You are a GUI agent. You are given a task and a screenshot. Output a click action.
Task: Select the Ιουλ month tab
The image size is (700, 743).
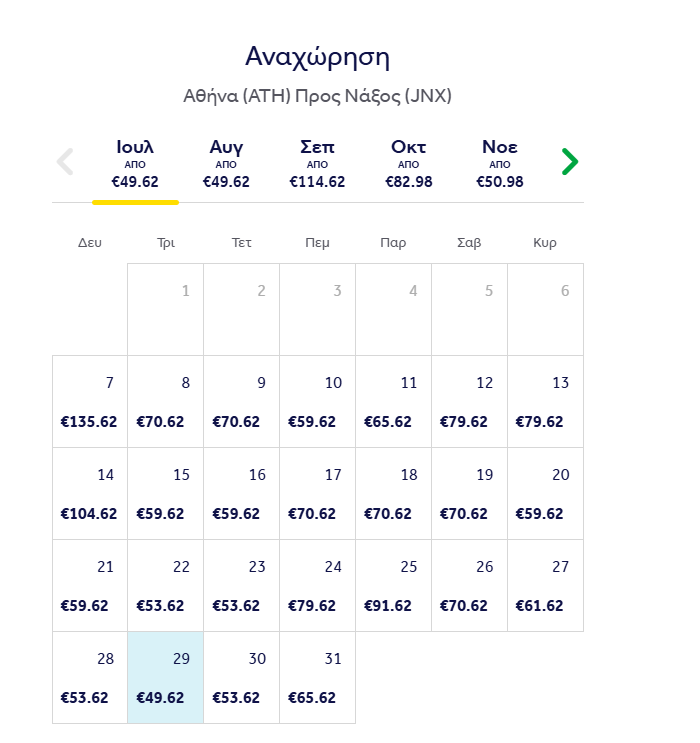pyautogui.click(x=135, y=164)
